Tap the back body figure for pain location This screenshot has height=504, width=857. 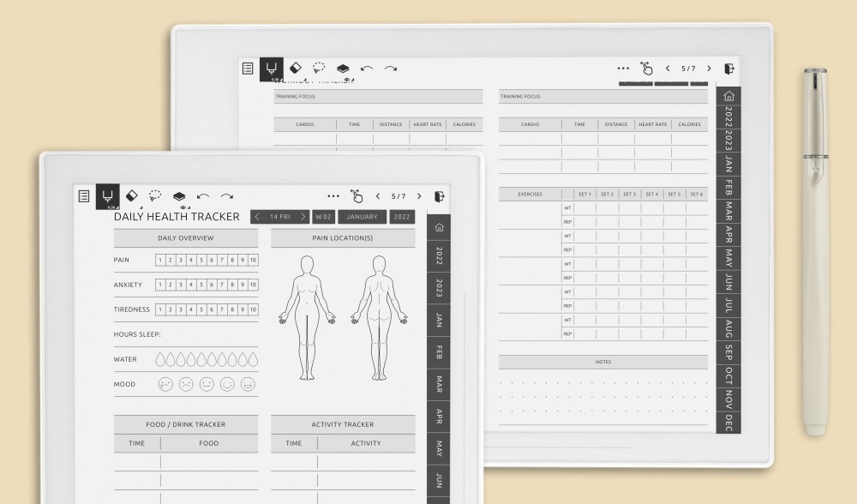pyautogui.click(x=379, y=317)
